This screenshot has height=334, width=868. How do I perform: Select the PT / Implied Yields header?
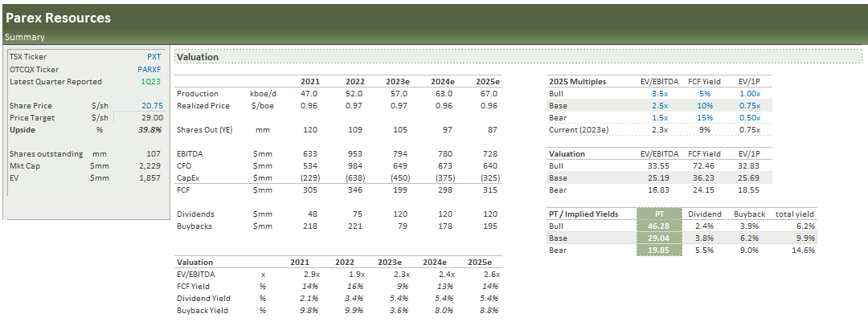coord(583,214)
